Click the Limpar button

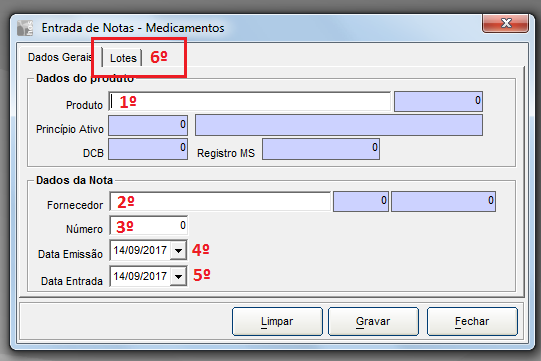coord(277,321)
